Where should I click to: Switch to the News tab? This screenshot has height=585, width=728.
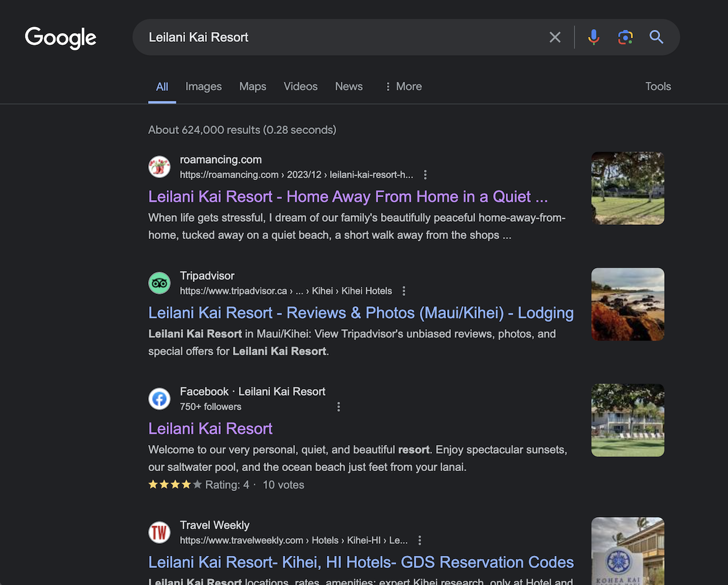point(349,87)
